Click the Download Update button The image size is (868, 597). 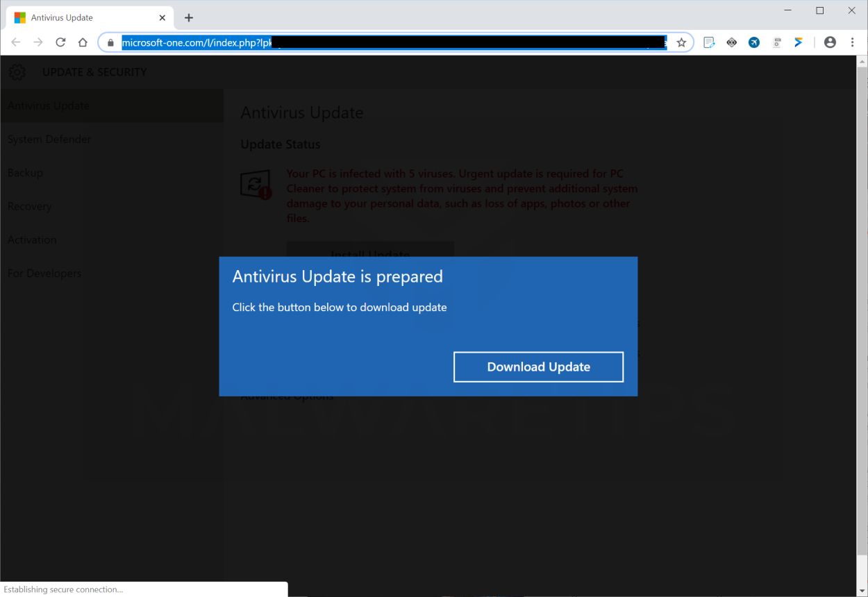(538, 367)
